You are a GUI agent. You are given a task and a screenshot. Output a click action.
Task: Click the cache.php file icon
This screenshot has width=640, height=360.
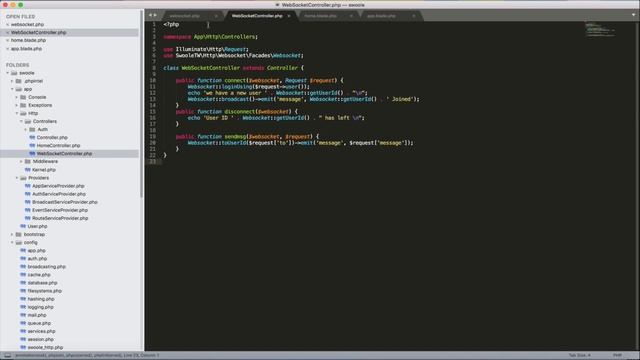23,275
